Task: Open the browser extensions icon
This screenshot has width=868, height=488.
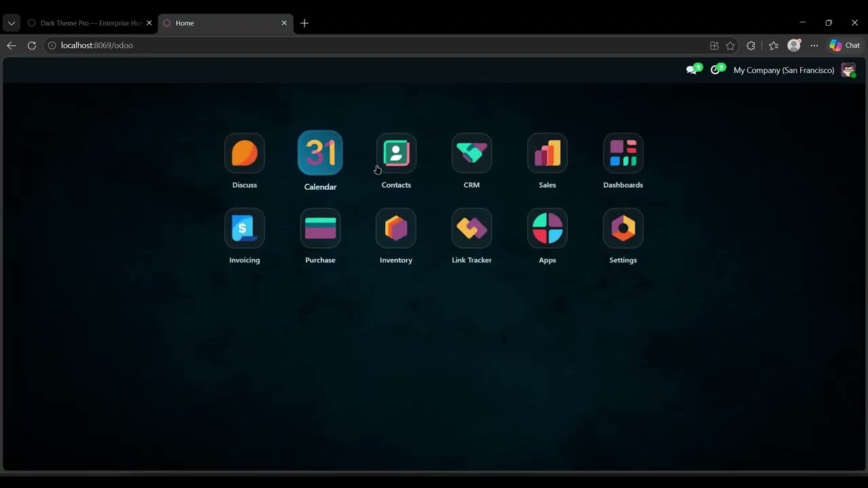Action: [x=751, y=45]
